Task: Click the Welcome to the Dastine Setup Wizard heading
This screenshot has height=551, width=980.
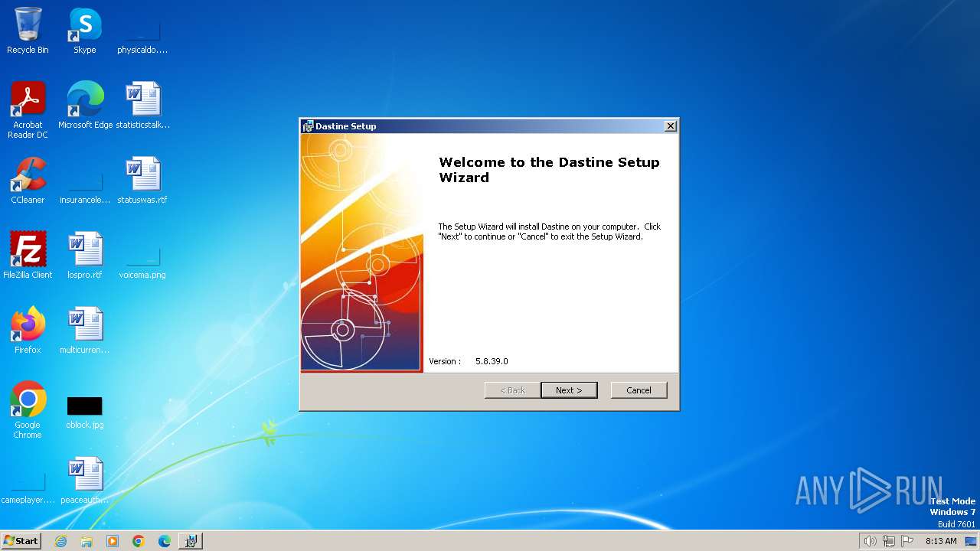Action: [549, 170]
